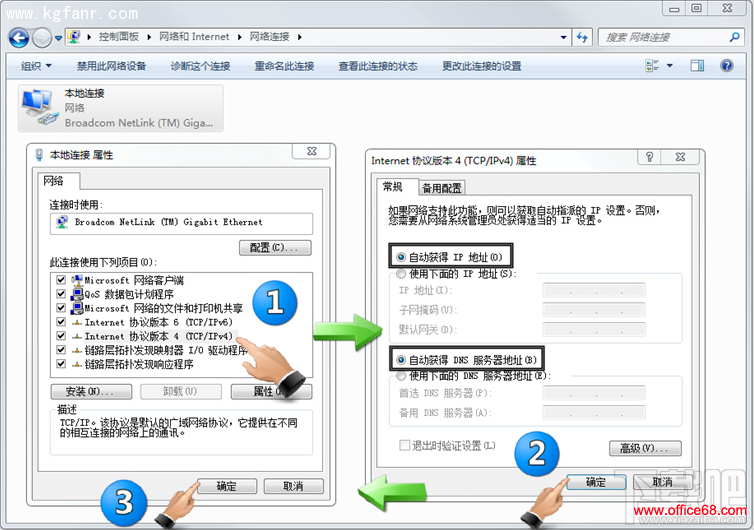754x530 pixels.
Task: Click the 安装(N)... button
Action: click(x=91, y=391)
